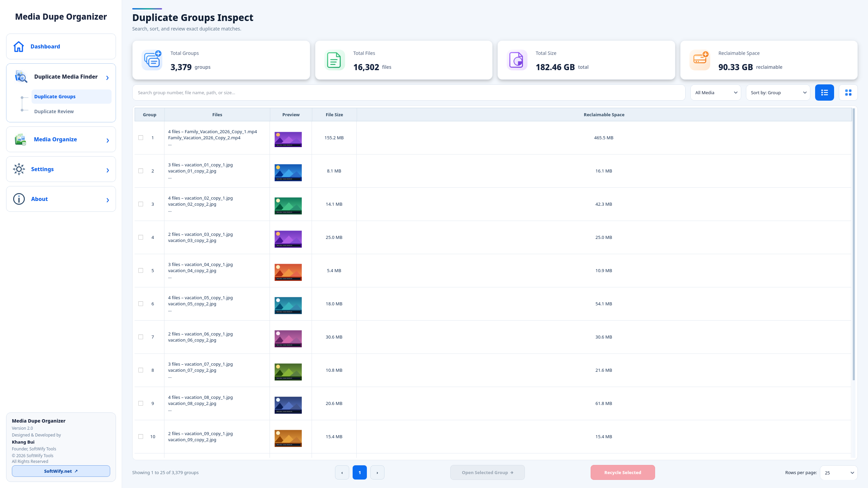Image resolution: width=868 pixels, height=488 pixels.
Task: Open preview thumbnail for vacation_01 group
Action: [x=288, y=172]
